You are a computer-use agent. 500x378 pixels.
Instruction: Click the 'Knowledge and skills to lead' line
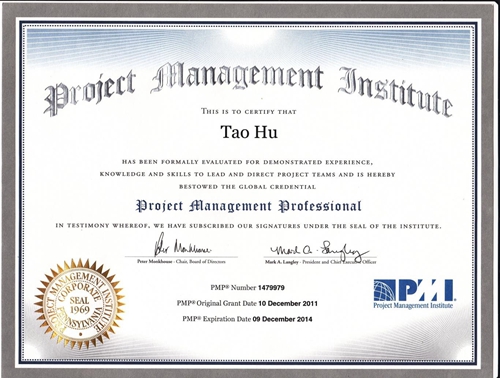coord(247,174)
